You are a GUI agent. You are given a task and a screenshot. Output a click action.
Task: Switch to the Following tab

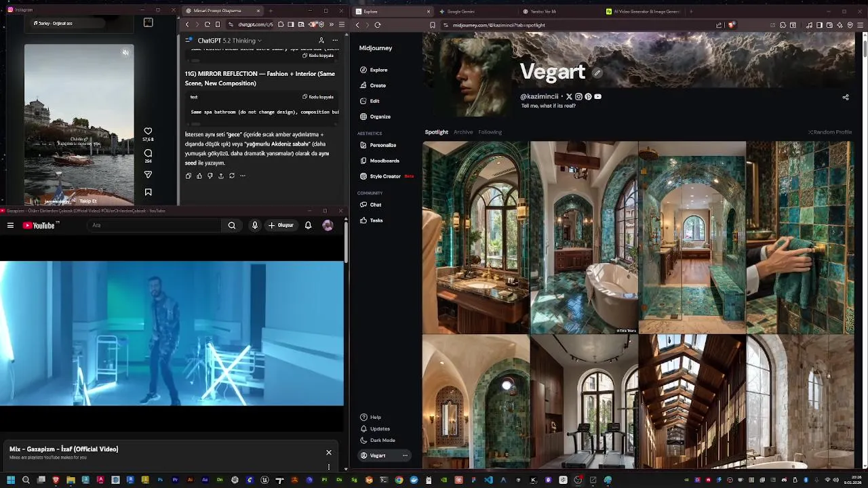tap(490, 132)
